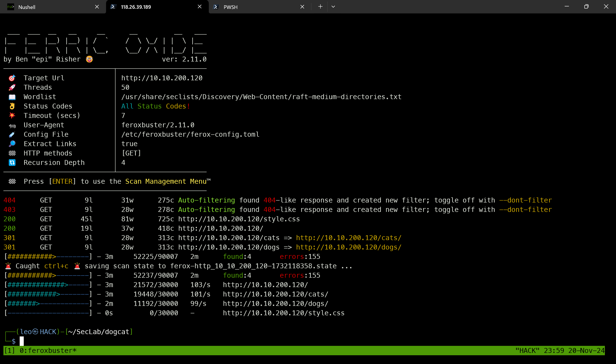
Task: Click the redirect link to /cats/
Action: (349, 238)
